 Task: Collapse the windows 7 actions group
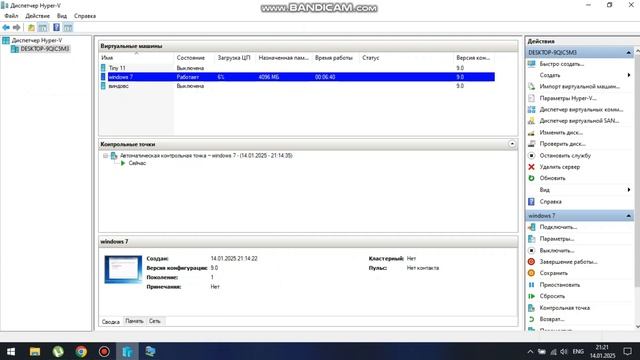pyautogui.click(x=628, y=216)
